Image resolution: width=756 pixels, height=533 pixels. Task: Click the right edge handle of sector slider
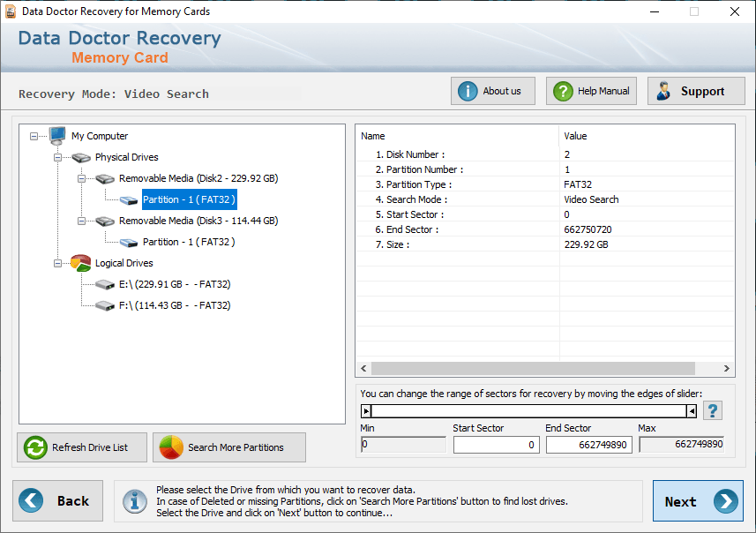tap(692, 411)
